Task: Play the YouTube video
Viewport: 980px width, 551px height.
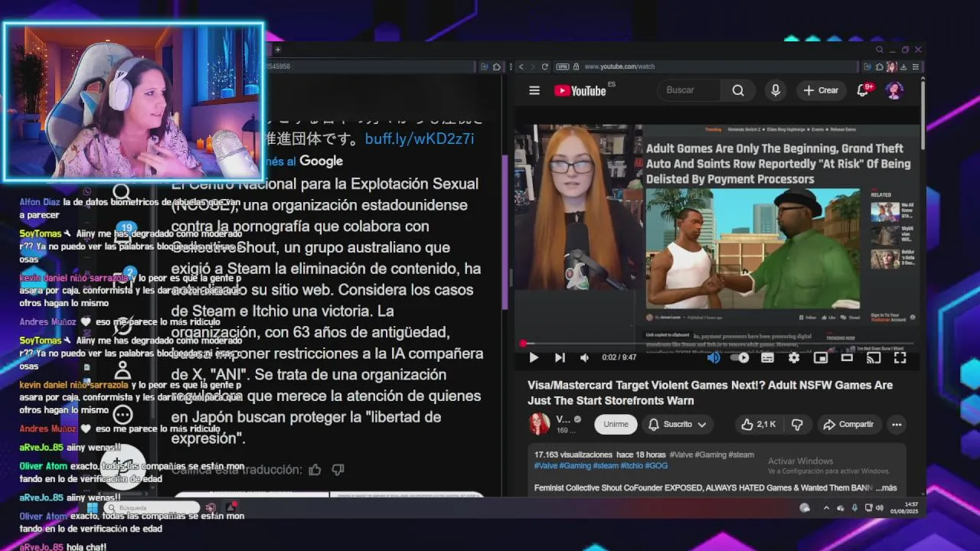Action: coord(534,357)
